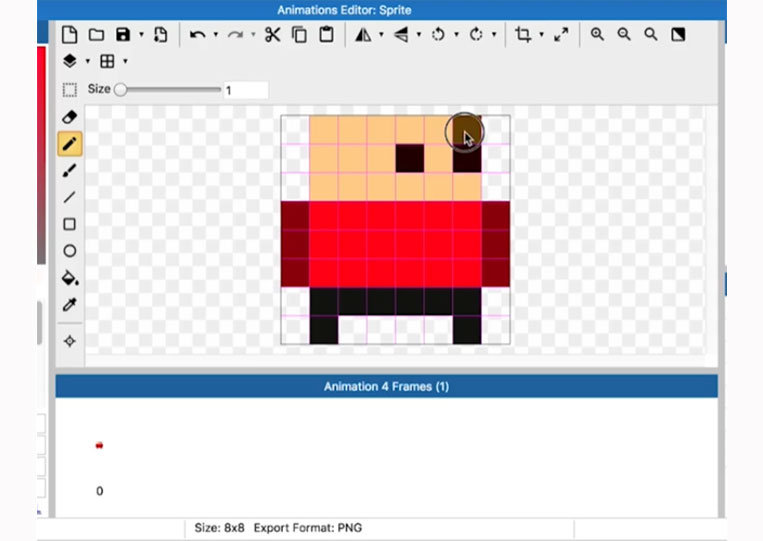This screenshot has width=763, height=541.
Task: Toggle the dark background contrast icon
Action: [x=678, y=35]
